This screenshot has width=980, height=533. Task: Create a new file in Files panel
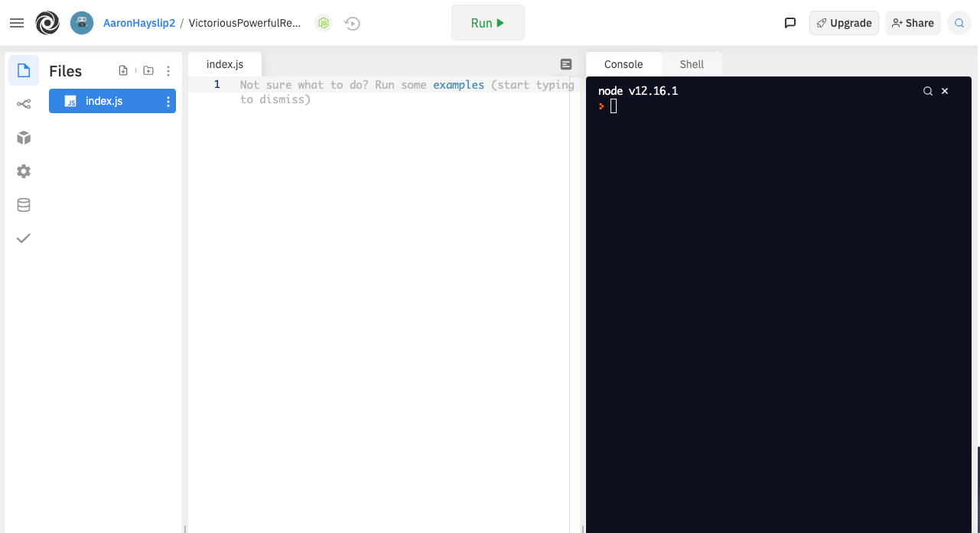coord(123,70)
